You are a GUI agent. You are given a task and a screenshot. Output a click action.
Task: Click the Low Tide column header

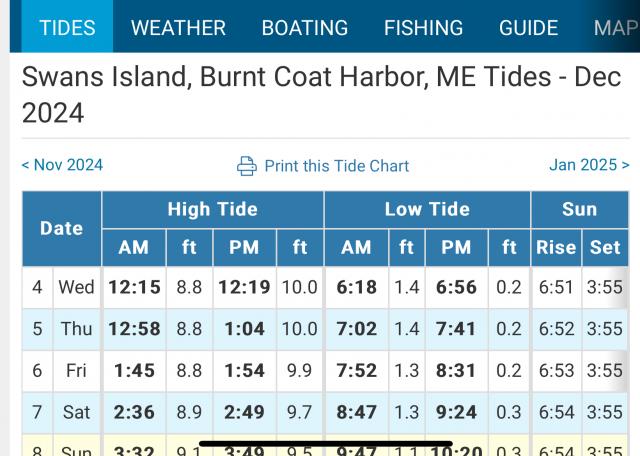(427, 209)
